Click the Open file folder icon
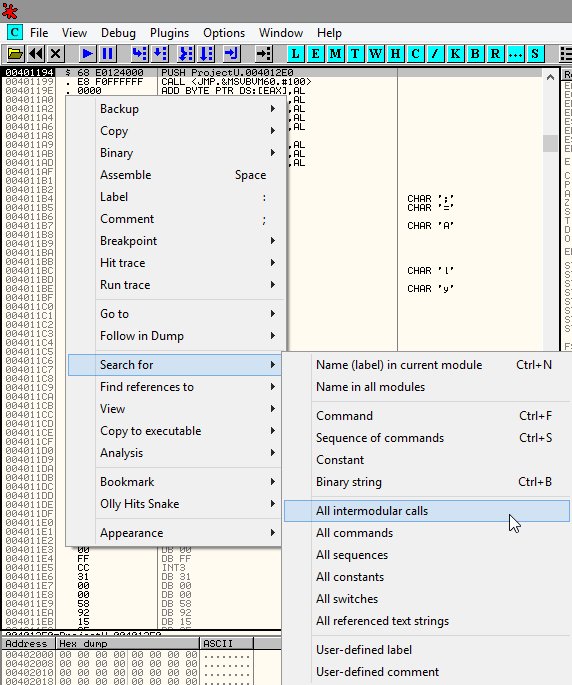572x685 pixels. [15, 54]
